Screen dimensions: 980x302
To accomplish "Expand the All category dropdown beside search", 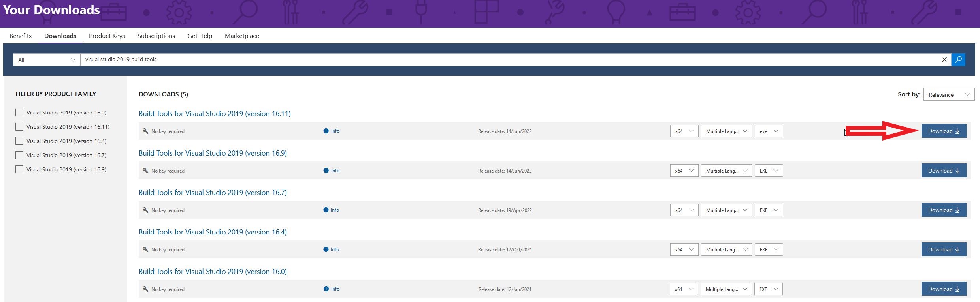I will coord(47,60).
